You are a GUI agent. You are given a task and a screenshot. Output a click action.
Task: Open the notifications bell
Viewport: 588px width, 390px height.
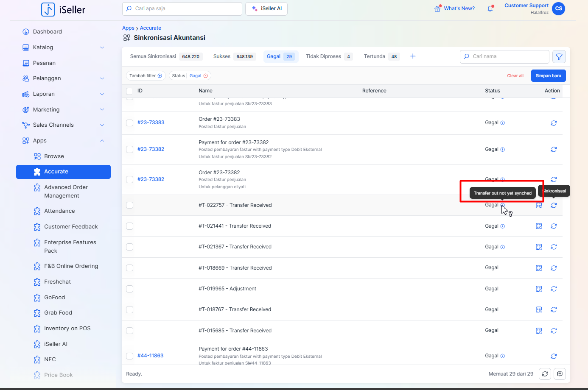coord(490,8)
